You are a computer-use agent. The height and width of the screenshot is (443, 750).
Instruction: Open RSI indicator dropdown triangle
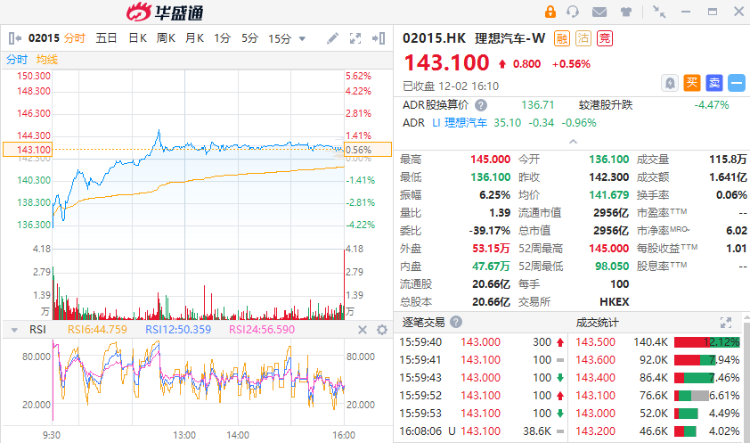(14, 330)
